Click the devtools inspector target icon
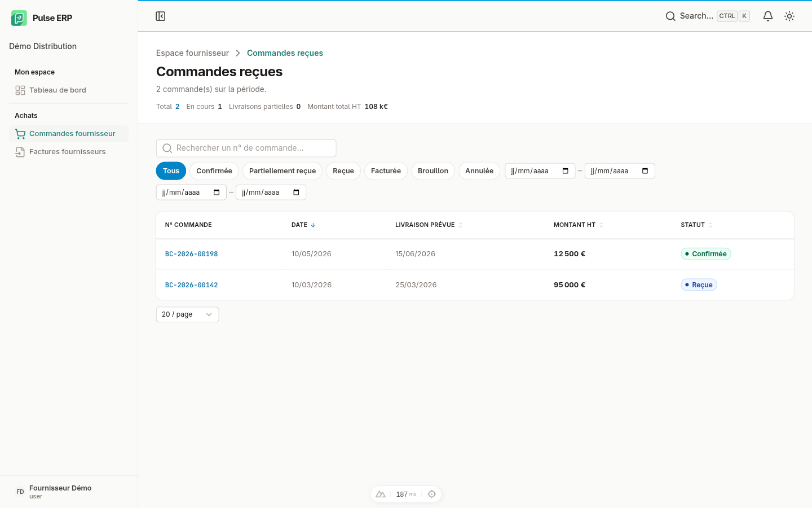 point(432,494)
